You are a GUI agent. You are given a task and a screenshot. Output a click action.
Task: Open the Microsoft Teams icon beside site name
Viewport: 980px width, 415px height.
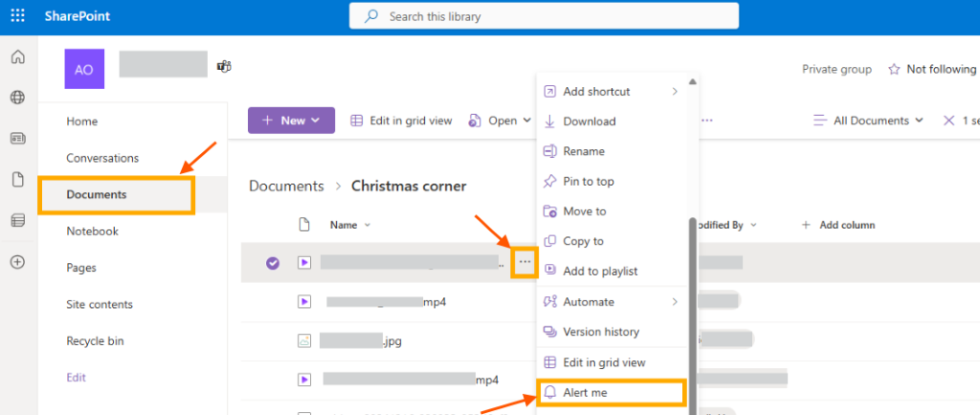pos(224,66)
